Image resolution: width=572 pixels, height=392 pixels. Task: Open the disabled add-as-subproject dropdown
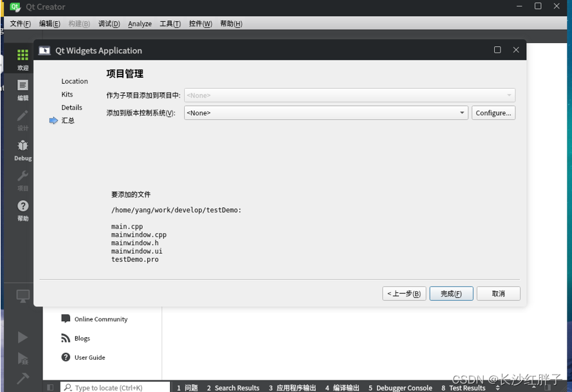349,95
